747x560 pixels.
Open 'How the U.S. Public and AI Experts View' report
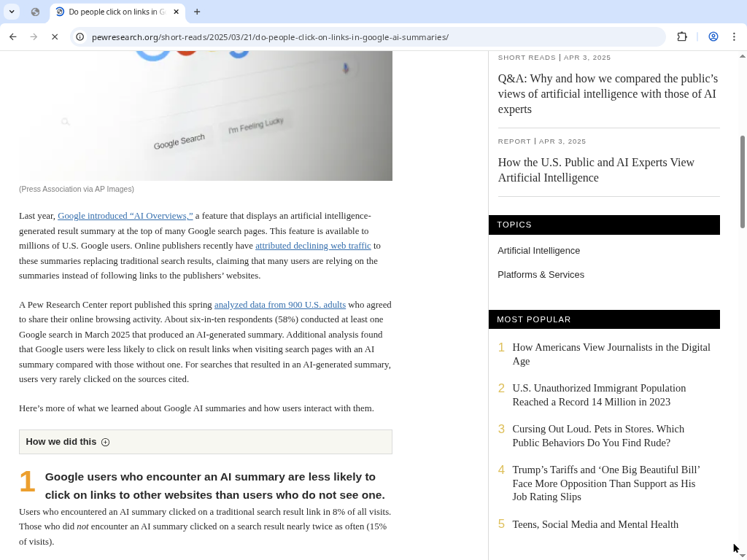click(596, 170)
